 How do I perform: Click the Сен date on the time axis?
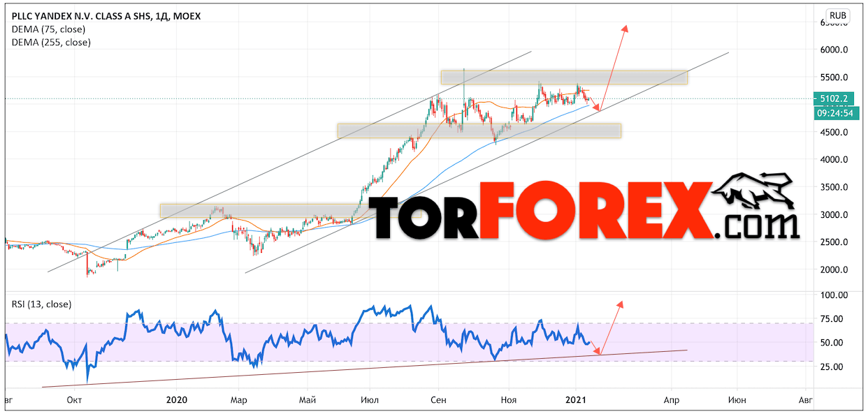438,400
